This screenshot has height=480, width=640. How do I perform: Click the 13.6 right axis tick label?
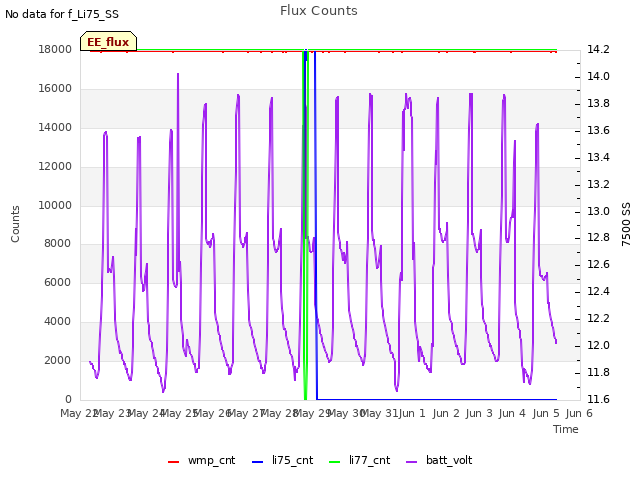[x=598, y=130]
